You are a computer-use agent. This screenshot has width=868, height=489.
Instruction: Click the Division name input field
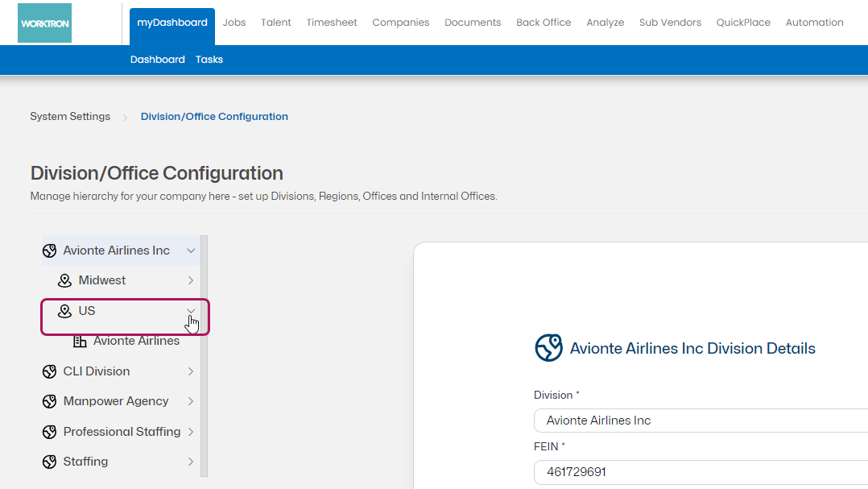701,421
